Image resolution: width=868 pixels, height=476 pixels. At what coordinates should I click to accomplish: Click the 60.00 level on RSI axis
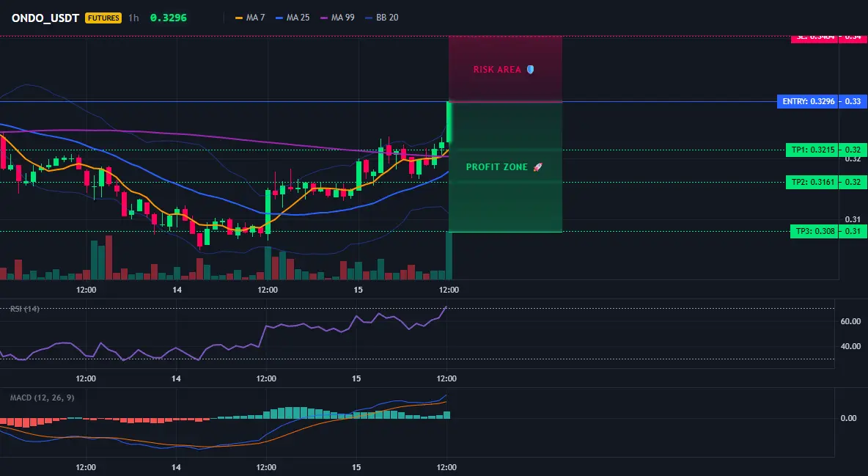[850, 321]
